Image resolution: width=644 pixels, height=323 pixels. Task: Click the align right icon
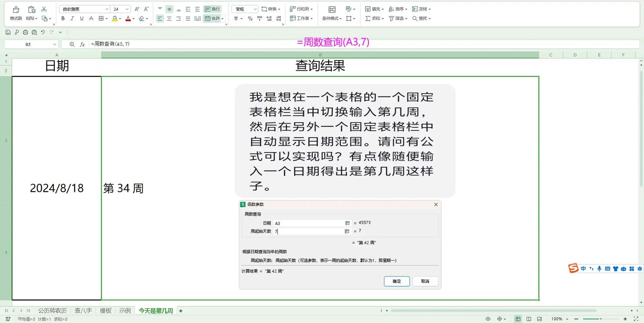(179, 19)
